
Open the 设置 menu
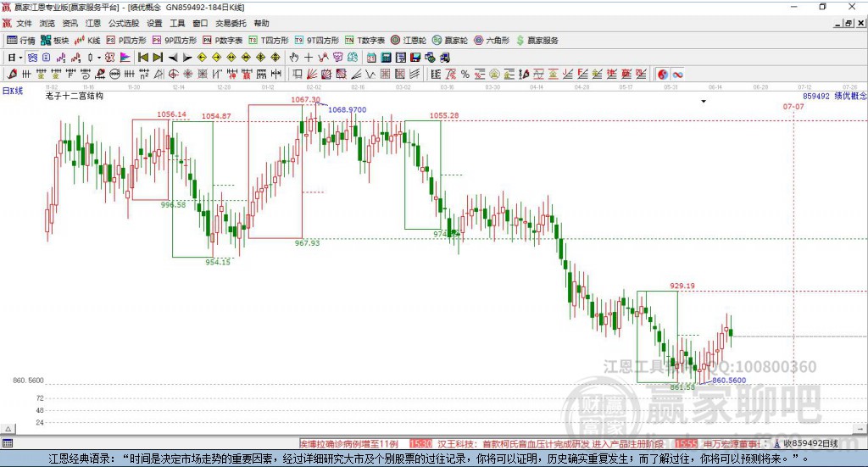[154, 23]
